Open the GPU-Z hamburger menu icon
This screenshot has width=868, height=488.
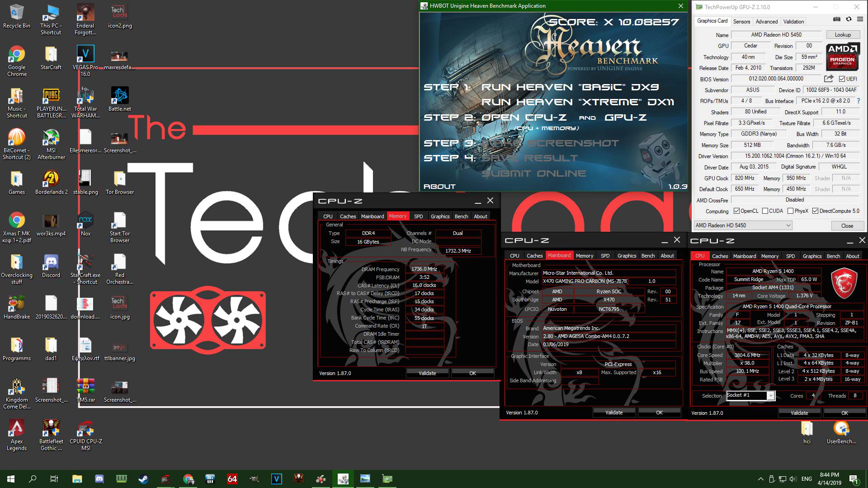click(860, 19)
